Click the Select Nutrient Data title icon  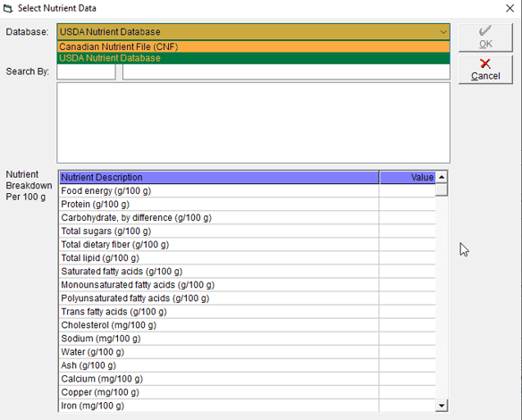click(x=8, y=8)
